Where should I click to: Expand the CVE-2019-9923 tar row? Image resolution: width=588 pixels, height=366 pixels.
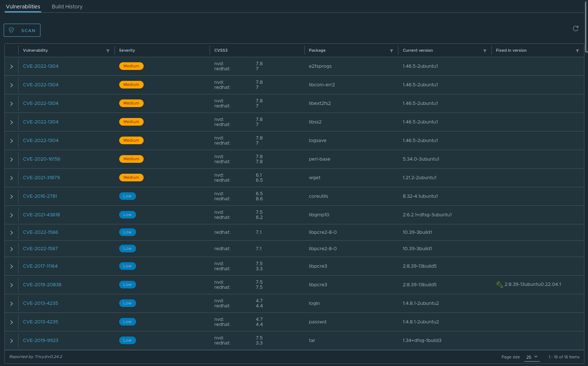(x=12, y=341)
